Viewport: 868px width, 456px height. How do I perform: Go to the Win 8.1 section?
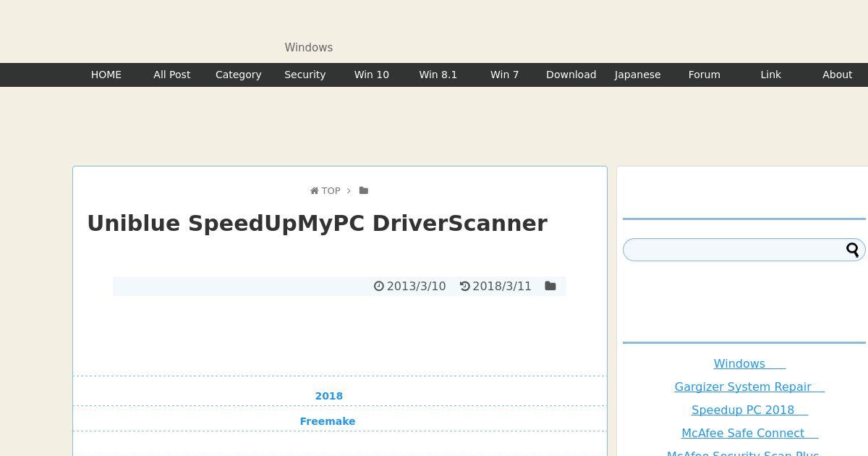pos(438,75)
